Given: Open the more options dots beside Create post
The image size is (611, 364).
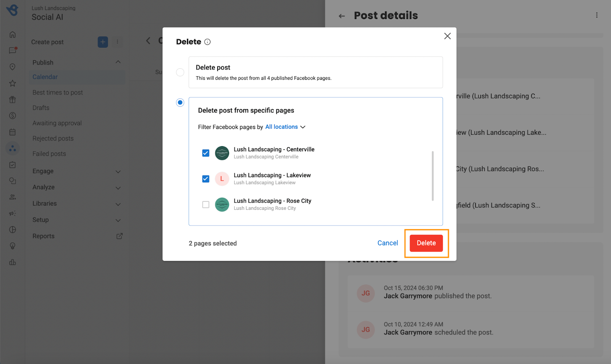Looking at the screenshot, I should 117,42.
